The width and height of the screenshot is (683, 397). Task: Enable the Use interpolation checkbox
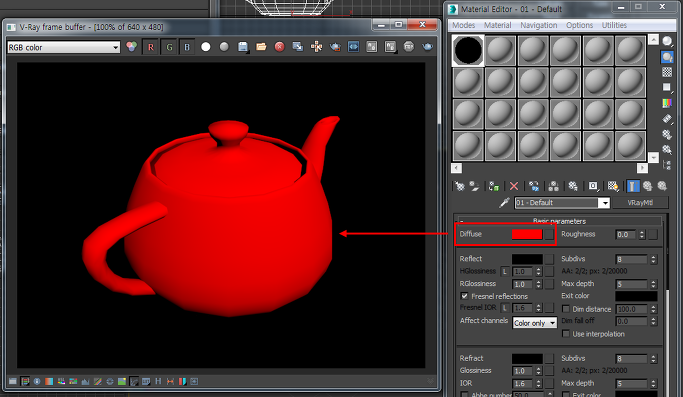coord(566,334)
